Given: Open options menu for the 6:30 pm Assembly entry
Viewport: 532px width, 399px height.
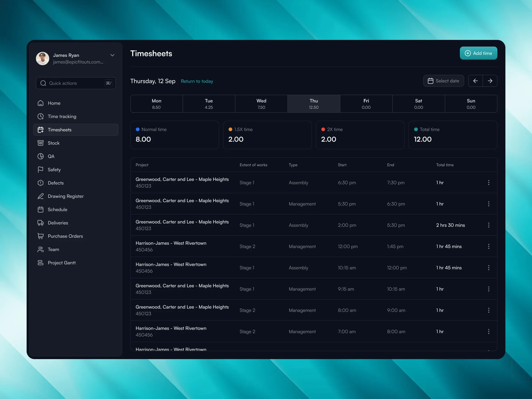Looking at the screenshot, I should pyautogui.click(x=489, y=183).
